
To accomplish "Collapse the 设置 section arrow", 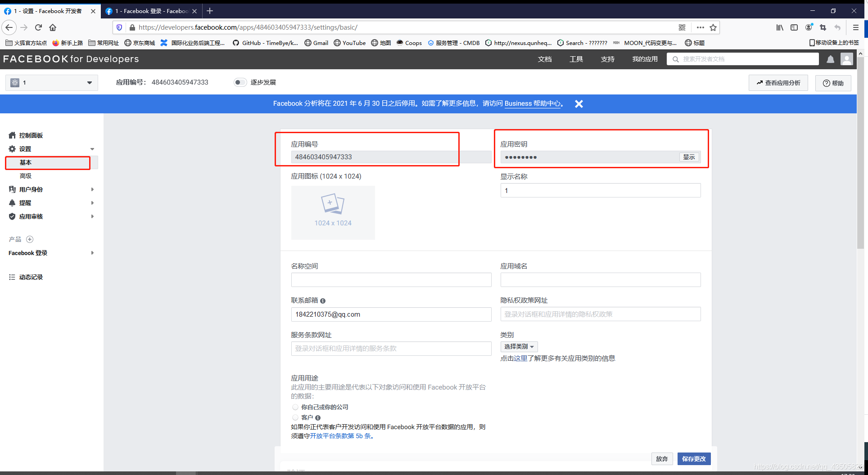I will tap(92, 149).
